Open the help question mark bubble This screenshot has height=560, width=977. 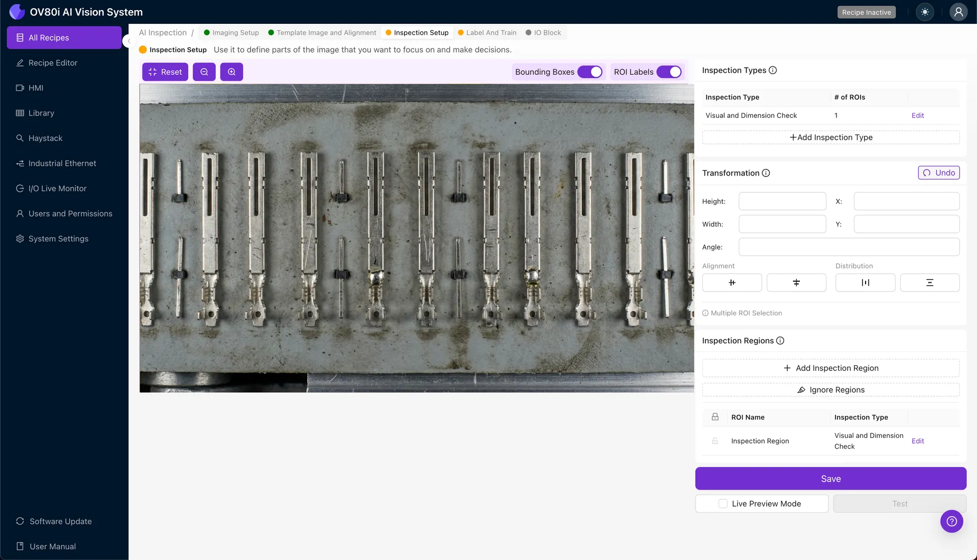pos(952,521)
